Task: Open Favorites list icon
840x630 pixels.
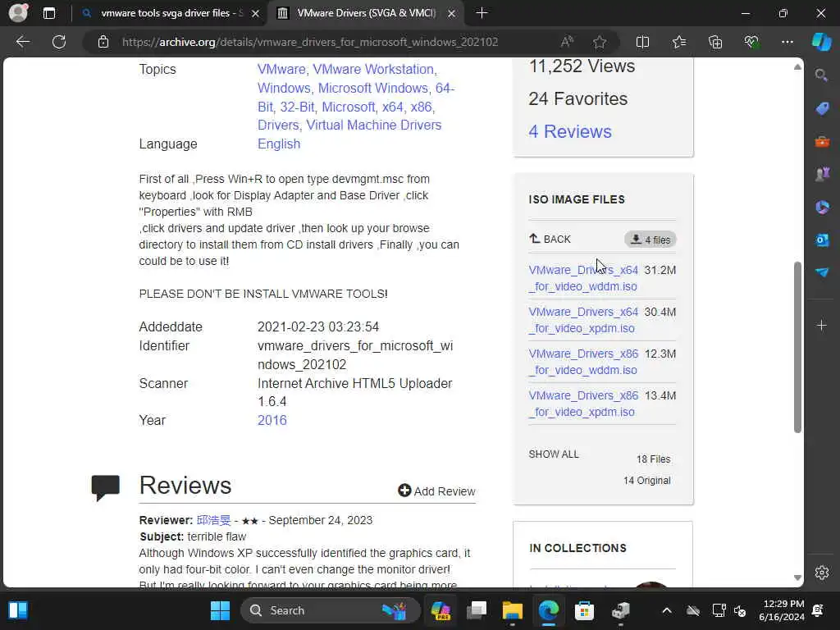Action: pos(678,42)
